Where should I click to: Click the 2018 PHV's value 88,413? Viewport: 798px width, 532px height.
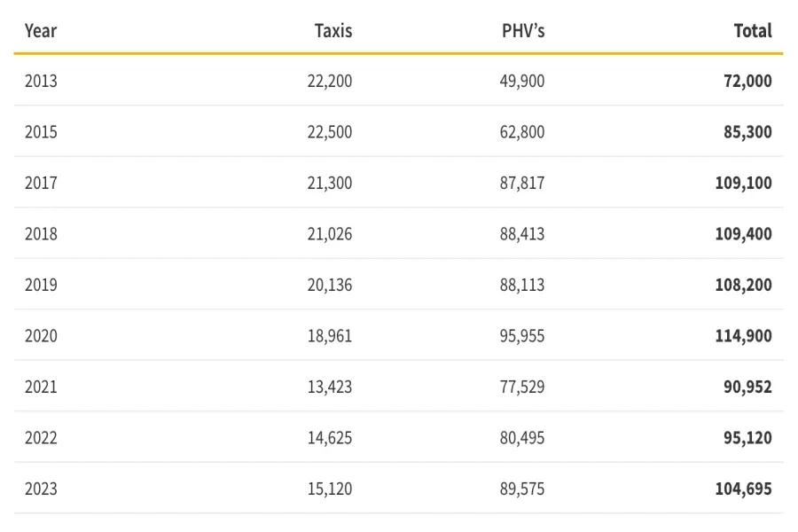point(522,234)
